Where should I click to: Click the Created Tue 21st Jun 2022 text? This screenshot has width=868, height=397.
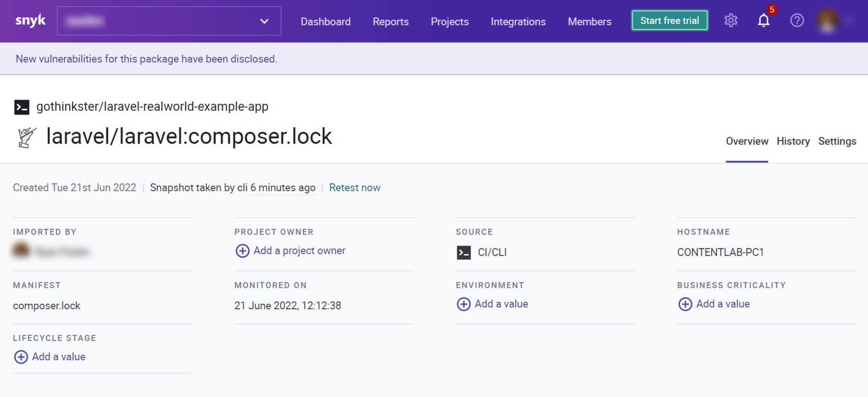pos(75,188)
